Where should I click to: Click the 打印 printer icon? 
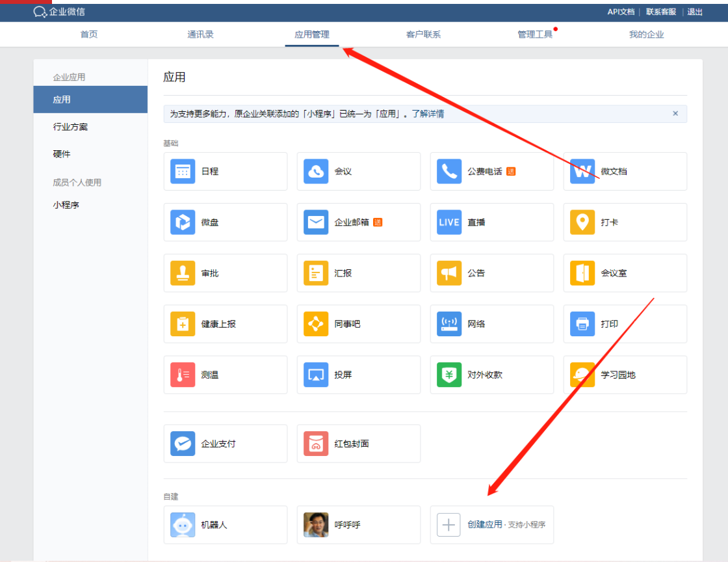[x=582, y=324]
